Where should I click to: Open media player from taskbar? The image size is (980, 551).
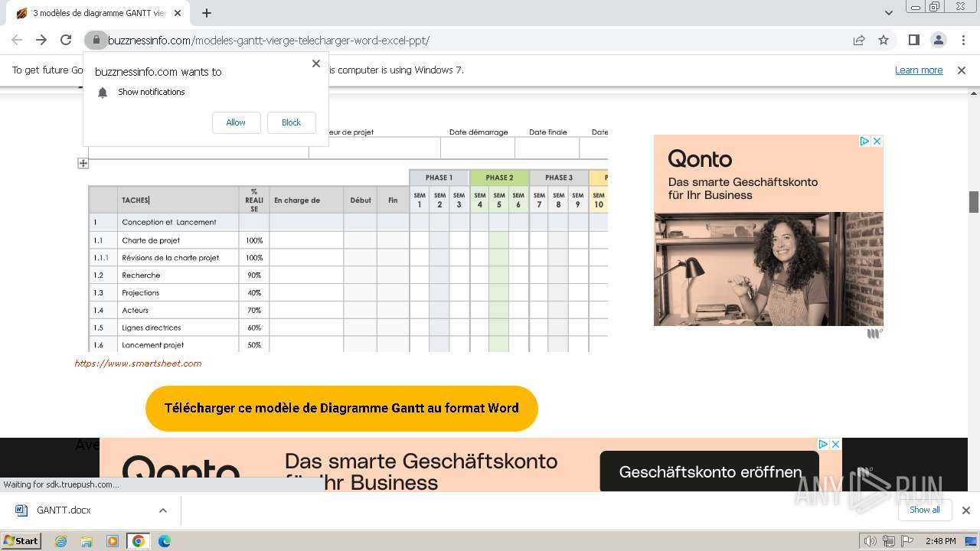point(113,541)
